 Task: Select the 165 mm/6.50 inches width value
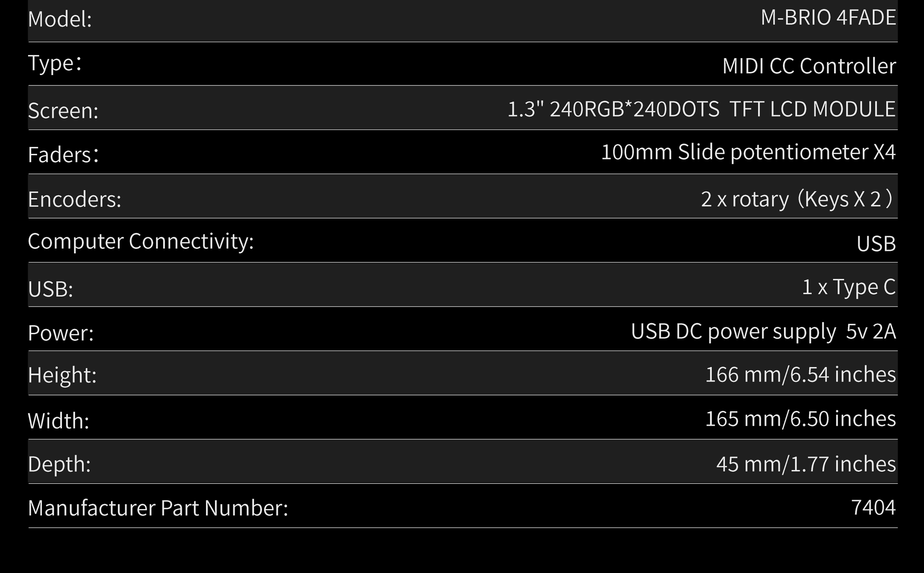click(801, 419)
